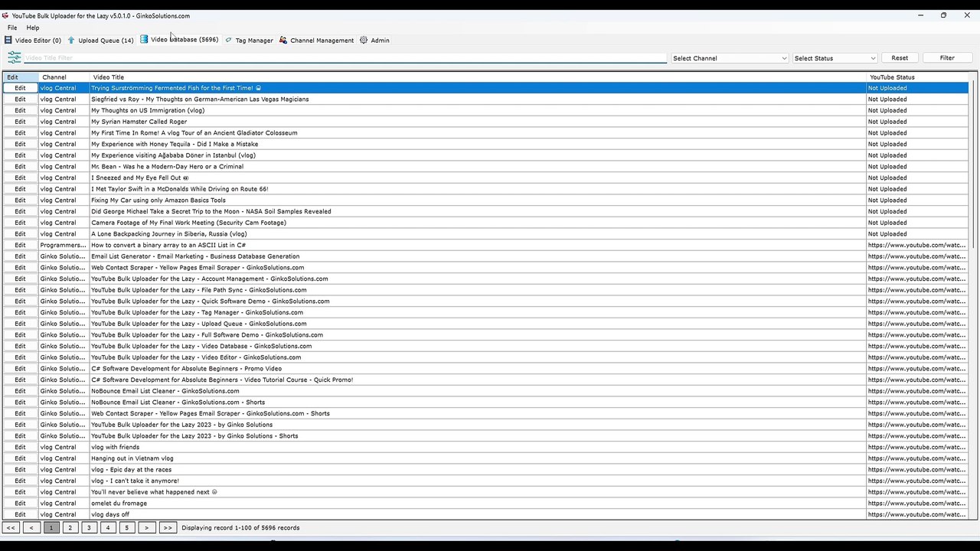Advance to the next page with > button

[147, 527]
